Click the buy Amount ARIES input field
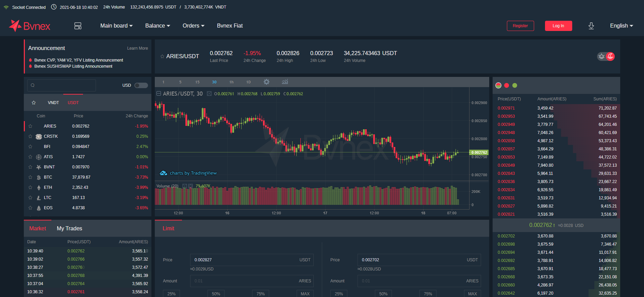Viewport: 644px width, 297px height. pyautogui.click(x=252, y=281)
